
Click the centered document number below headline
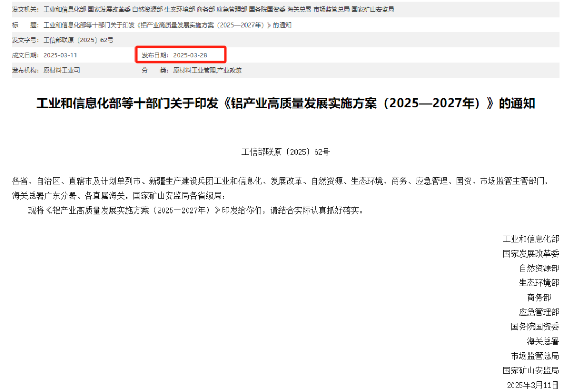[285, 152]
